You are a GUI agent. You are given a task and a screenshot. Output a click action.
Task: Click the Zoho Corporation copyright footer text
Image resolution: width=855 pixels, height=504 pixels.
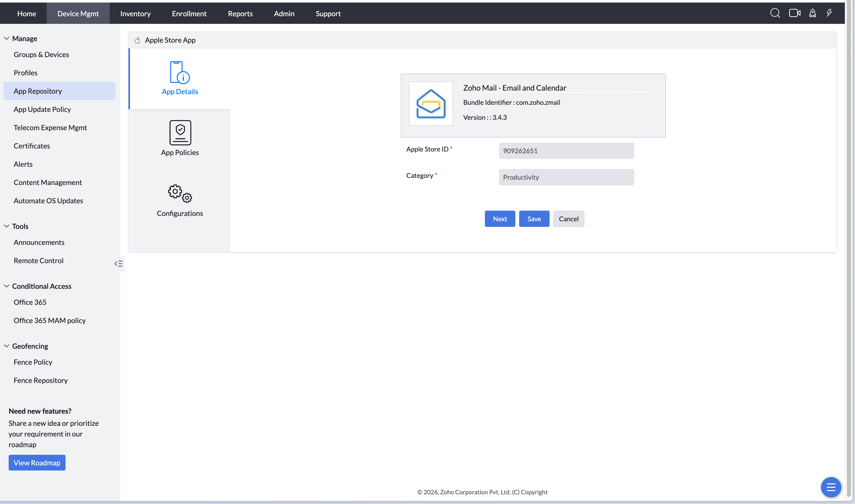click(x=482, y=492)
